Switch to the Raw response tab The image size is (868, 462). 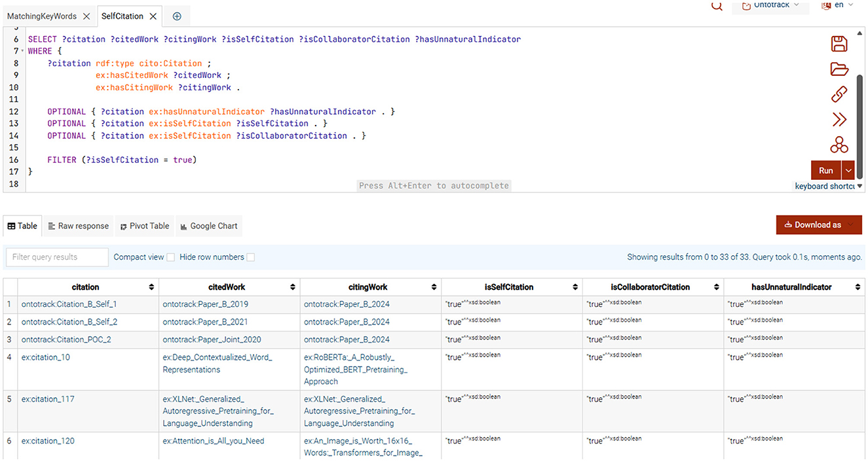[x=78, y=226]
